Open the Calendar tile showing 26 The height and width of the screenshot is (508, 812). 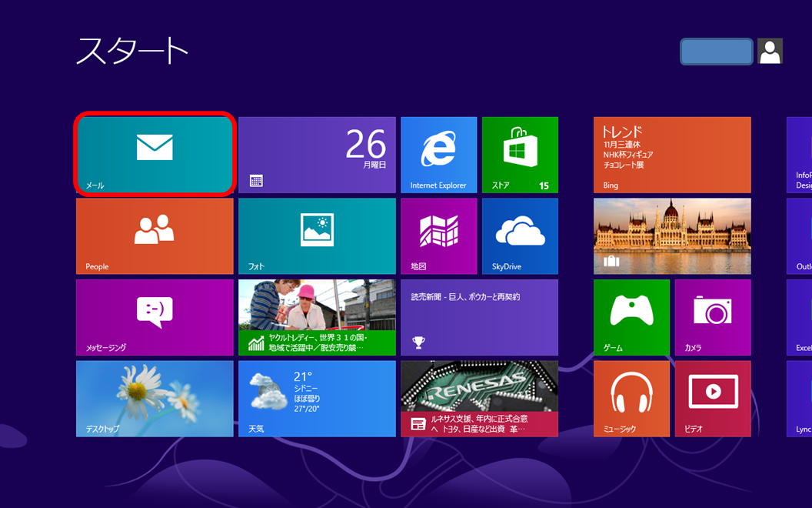[317, 154]
